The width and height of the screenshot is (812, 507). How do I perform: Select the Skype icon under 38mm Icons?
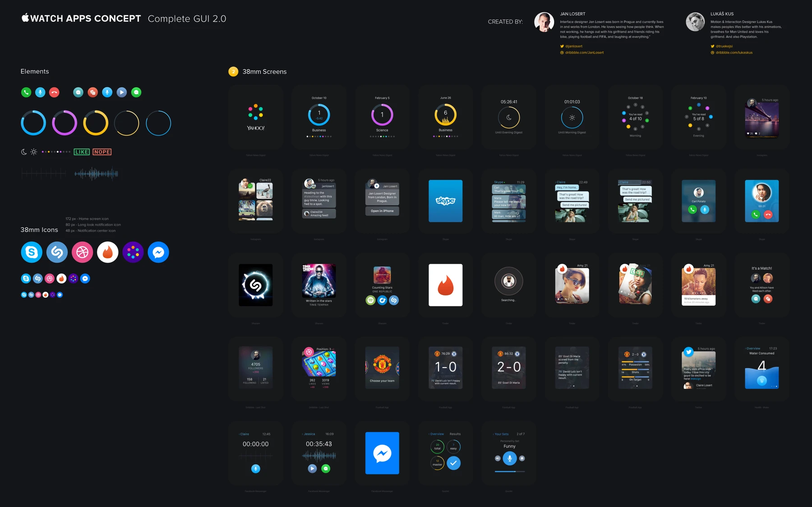(x=31, y=252)
